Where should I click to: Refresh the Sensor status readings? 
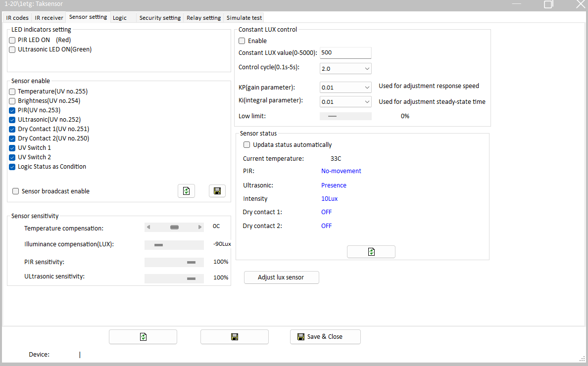tap(371, 252)
